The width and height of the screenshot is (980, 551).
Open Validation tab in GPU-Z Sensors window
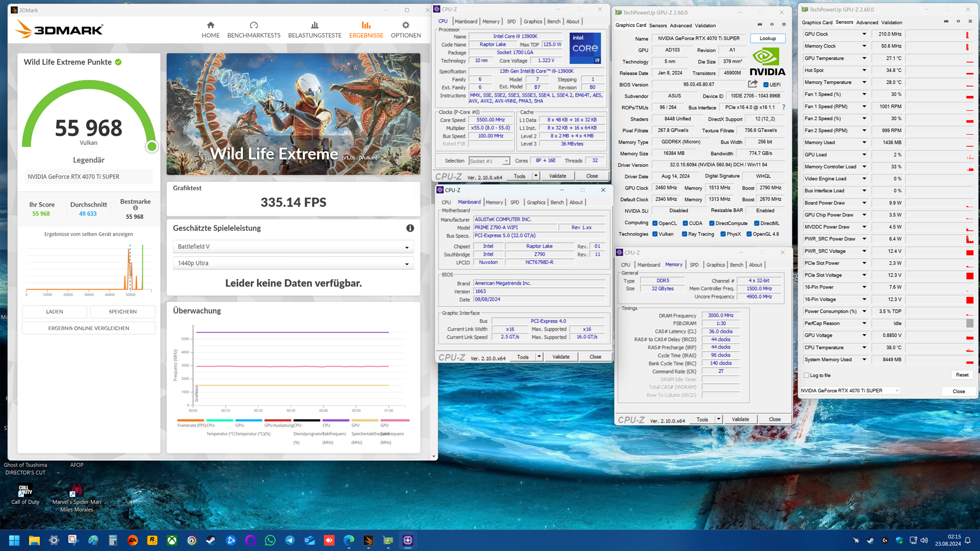[x=892, y=22]
